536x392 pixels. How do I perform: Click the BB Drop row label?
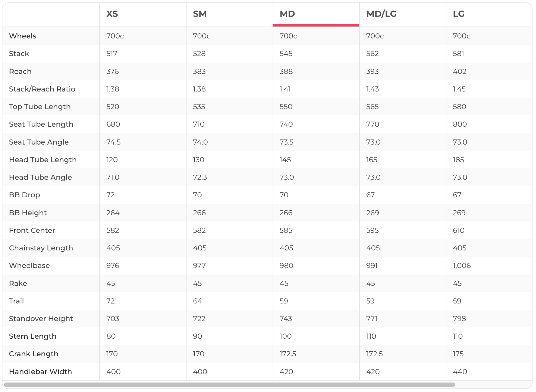coord(24,195)
